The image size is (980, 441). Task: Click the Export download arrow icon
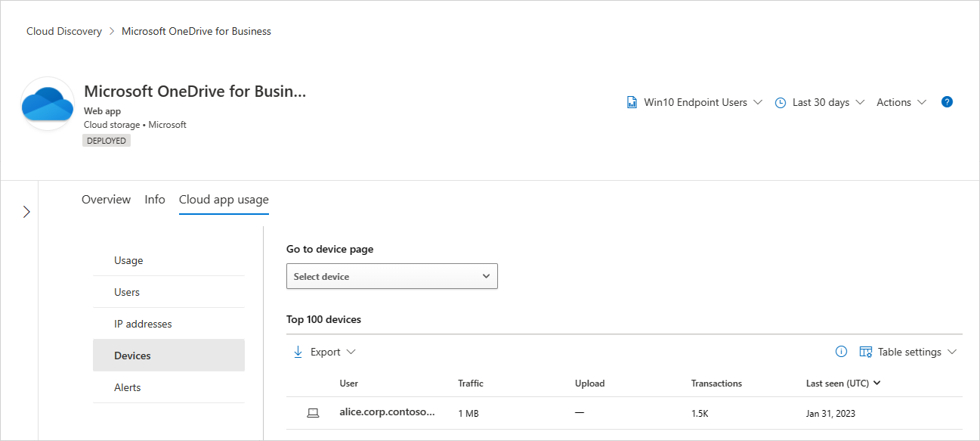coord(298,352)
